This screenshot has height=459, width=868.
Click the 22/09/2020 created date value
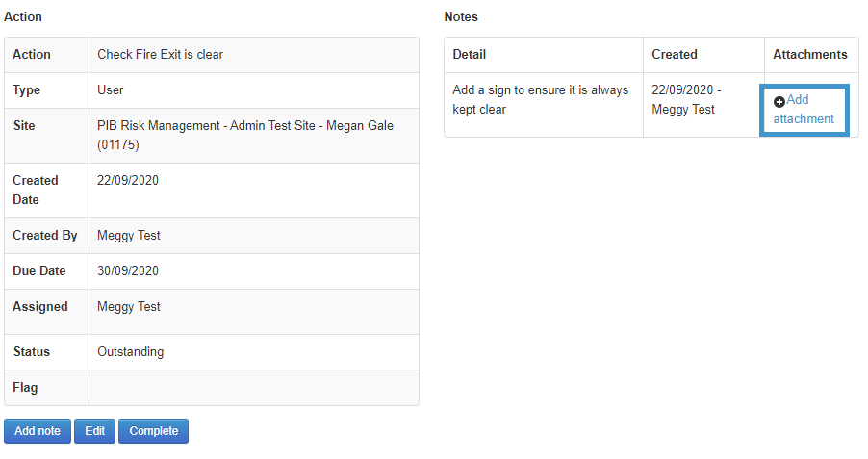point(128,181)
